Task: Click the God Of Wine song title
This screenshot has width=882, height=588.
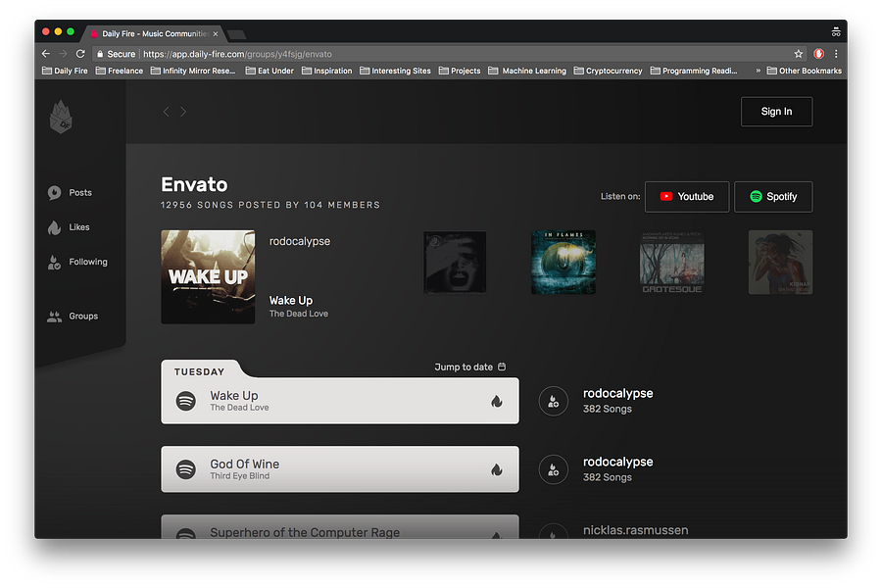Action: (245, 465)
